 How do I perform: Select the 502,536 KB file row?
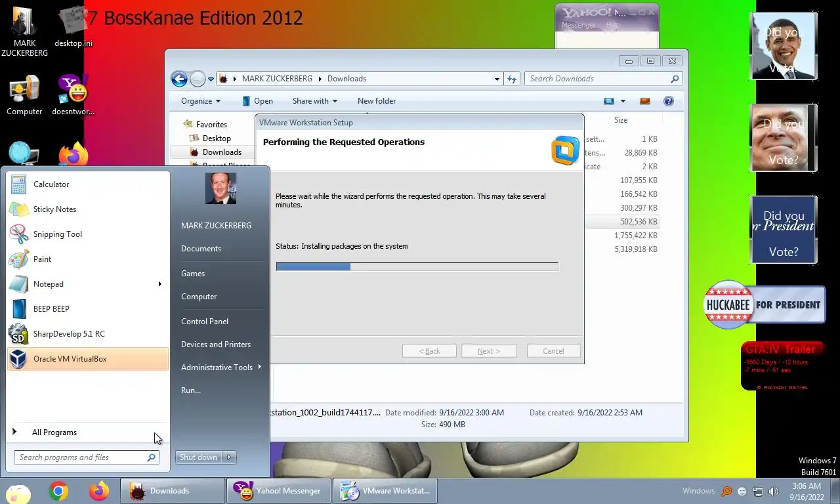621,222
